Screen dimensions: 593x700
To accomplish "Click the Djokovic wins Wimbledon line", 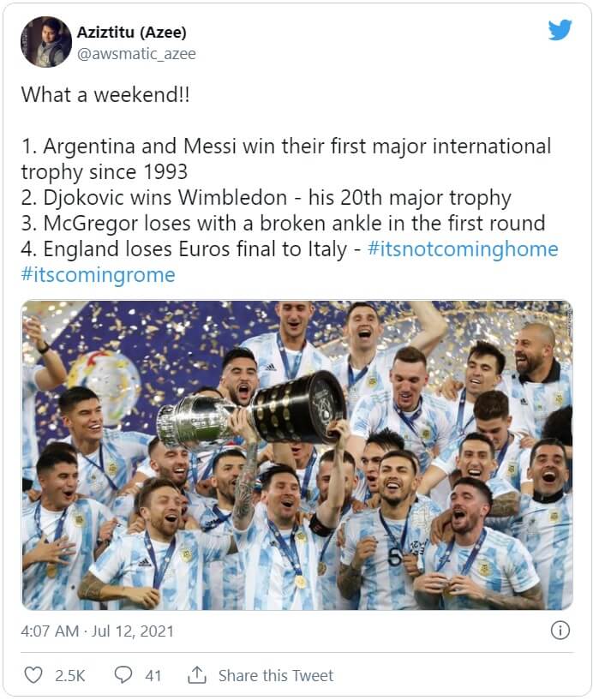I will [266, 198].
